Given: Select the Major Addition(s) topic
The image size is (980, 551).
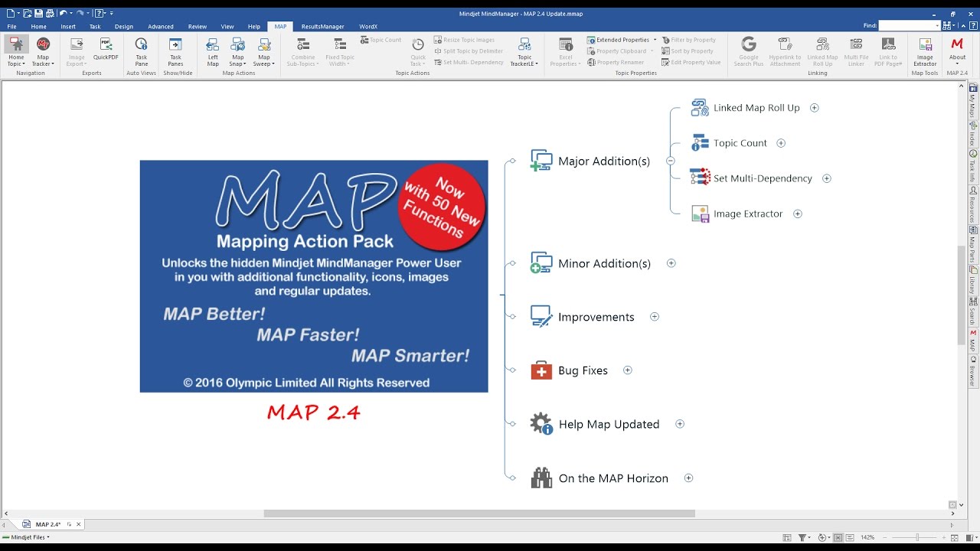Looking at the screenshot, I should (604, 161).
